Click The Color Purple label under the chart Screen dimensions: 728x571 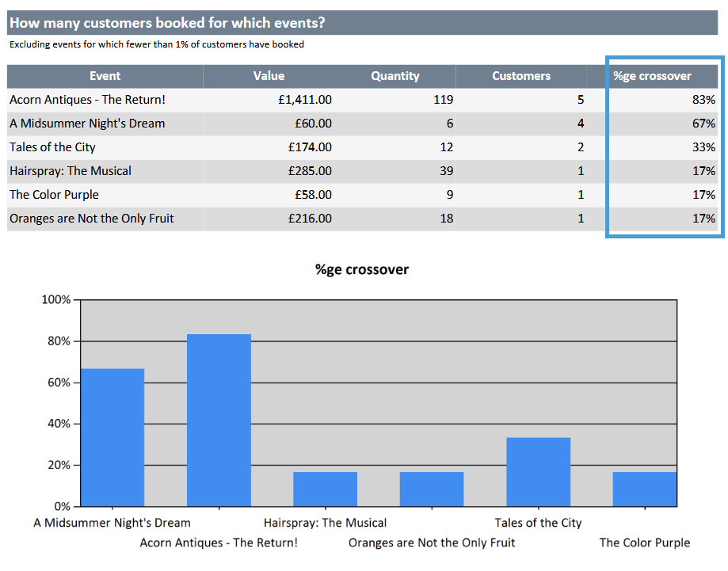click(644, 542)
